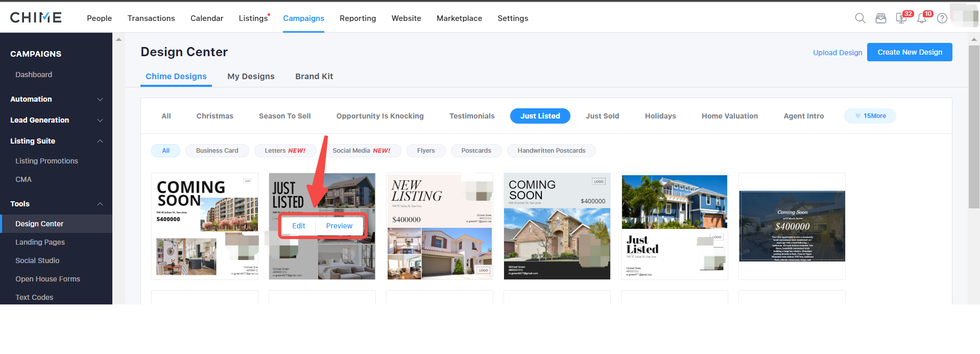Switch to the Chime Designs tab
This screenshot has height=354, width=980.
click(176, 76)
